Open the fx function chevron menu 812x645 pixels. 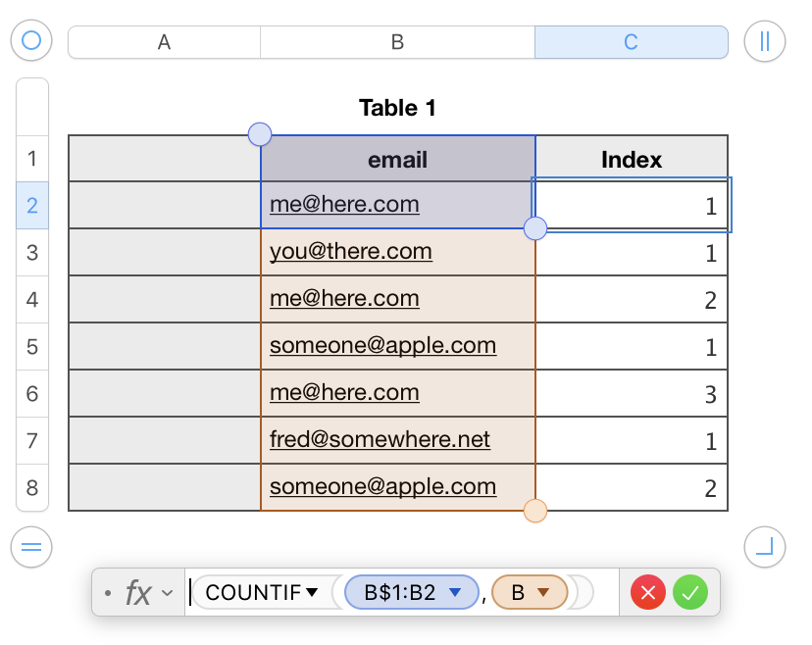tap(167, 593)
